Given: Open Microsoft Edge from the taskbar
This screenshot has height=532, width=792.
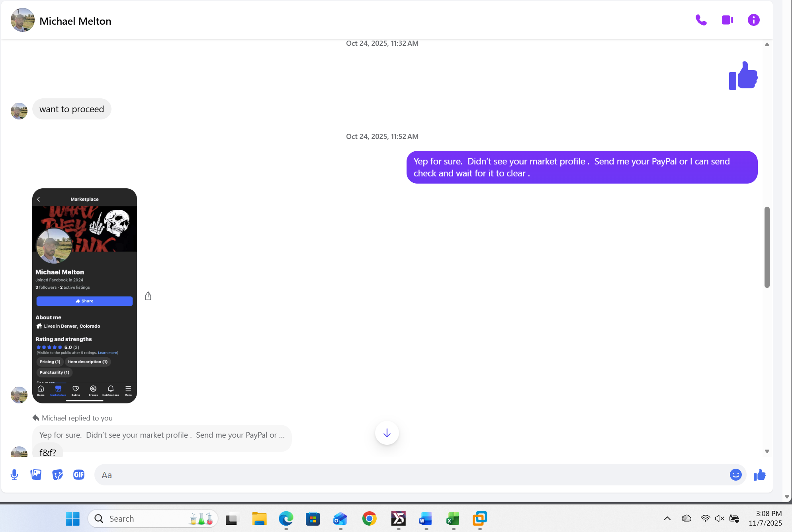Looking at the screenshot, I should point(285,518).
